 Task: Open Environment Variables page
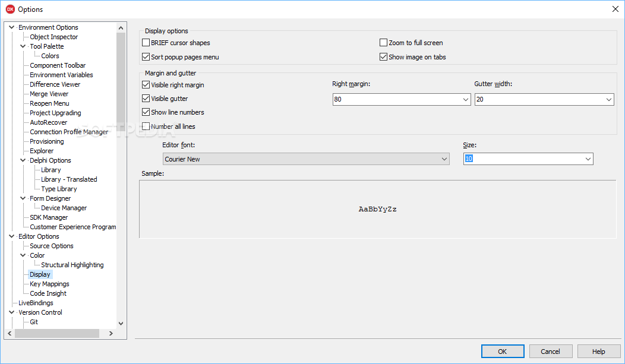point(61,75)
